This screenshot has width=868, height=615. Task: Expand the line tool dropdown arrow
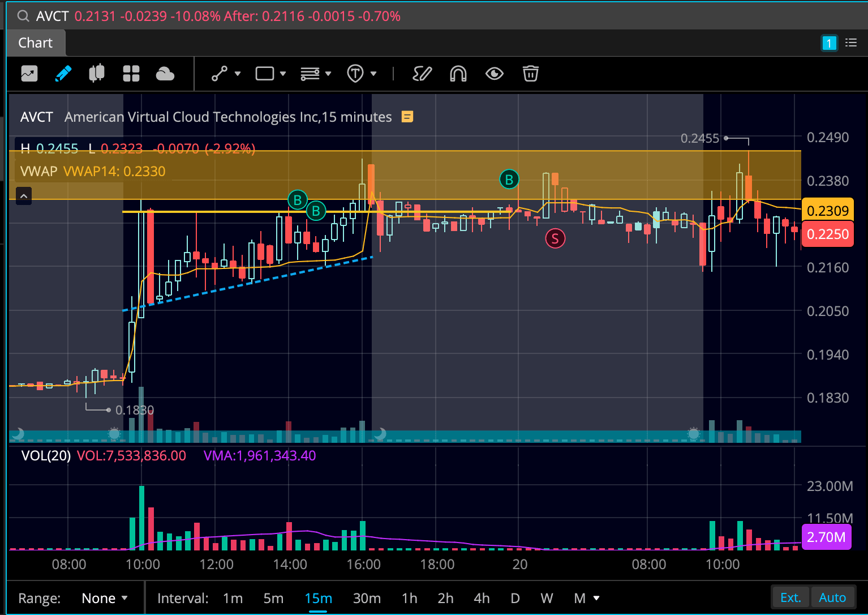(238, 74)
